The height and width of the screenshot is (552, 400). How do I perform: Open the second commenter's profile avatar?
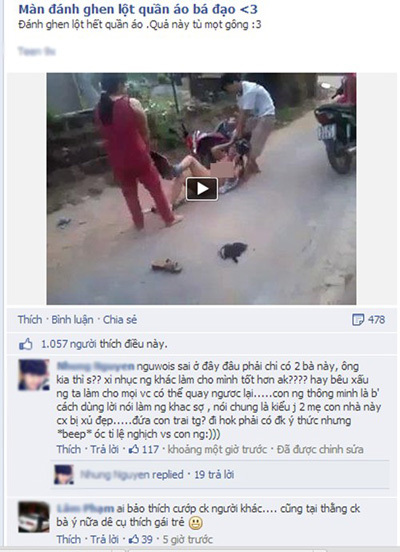pyautogui.click(x=34, y=517)
